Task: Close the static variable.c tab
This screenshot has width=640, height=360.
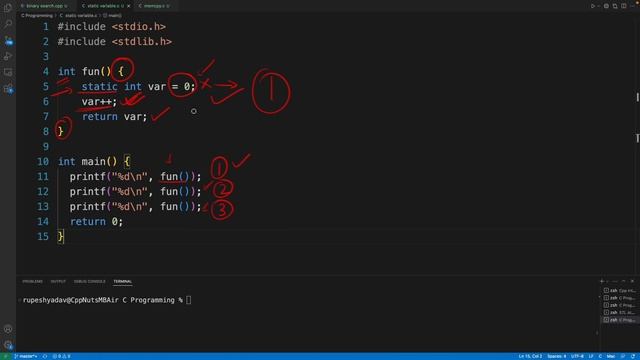Action: (x=128, y=6)
